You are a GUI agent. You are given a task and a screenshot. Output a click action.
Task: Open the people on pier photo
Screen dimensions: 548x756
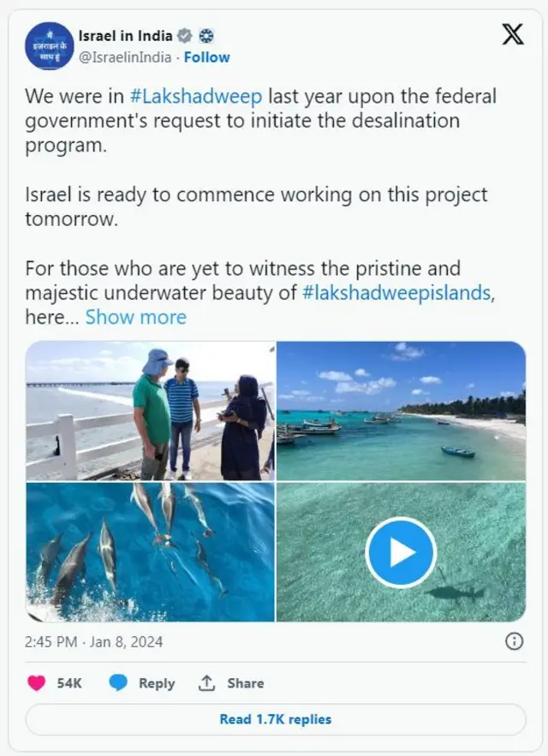150,411
